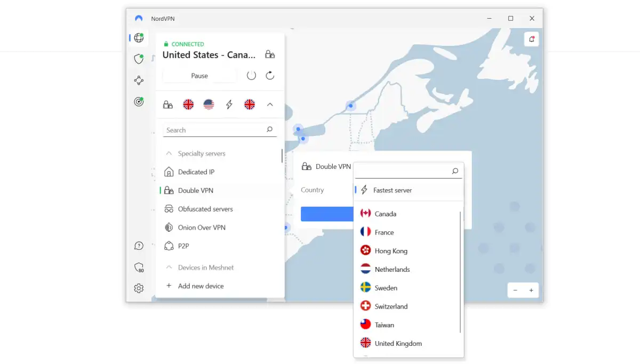This screenshot has height=364, width=640.
Task: Click the reconnect refresh icon
Action: [270, 76]
